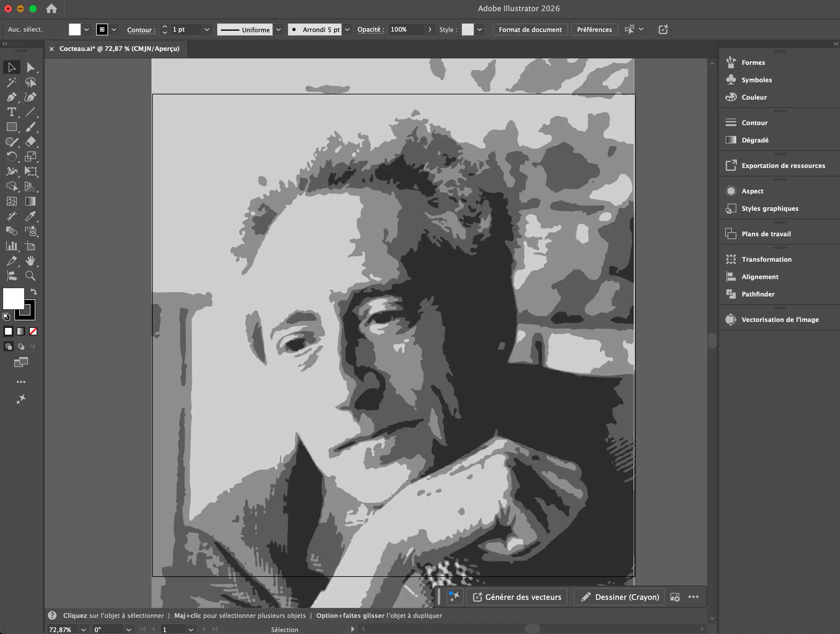Open the Opacité options link
Viewport: 840px width, 634px height.
click(x=371, y=29)
